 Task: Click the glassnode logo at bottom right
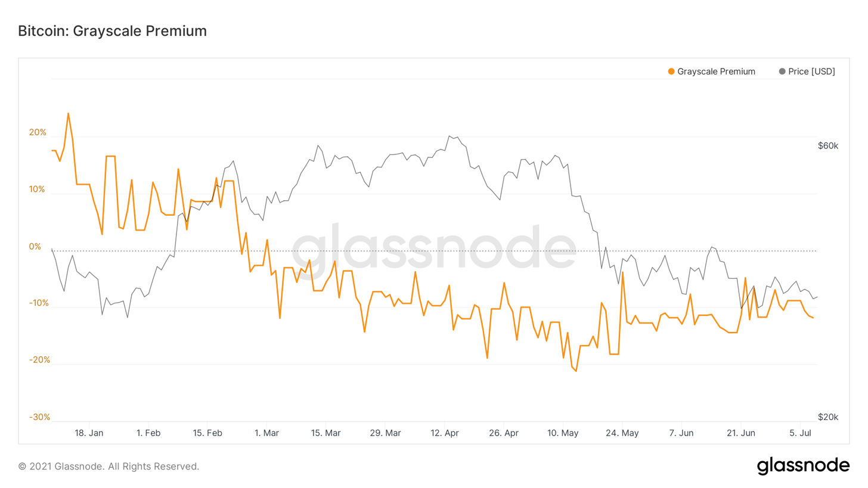(803, 465)
